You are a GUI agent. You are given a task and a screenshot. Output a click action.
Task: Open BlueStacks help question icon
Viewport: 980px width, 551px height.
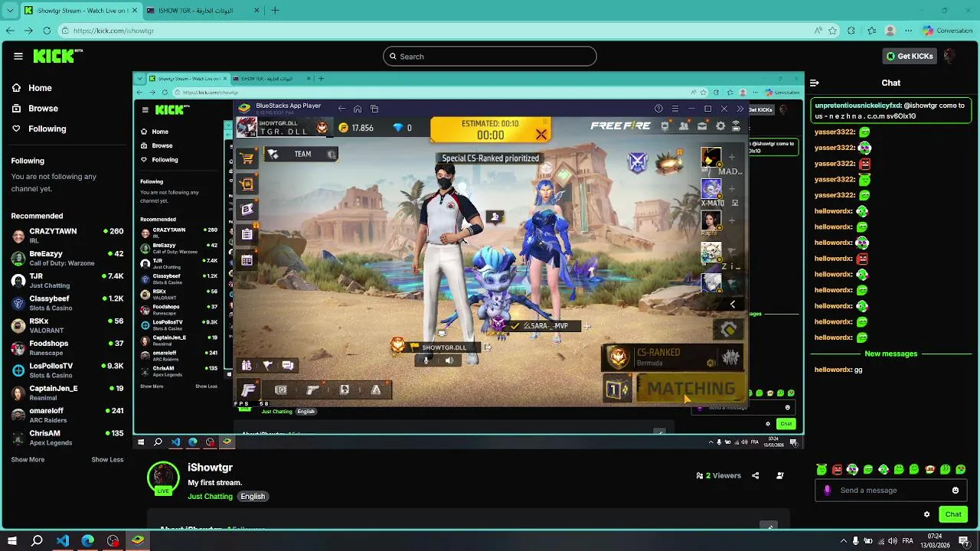658,109
